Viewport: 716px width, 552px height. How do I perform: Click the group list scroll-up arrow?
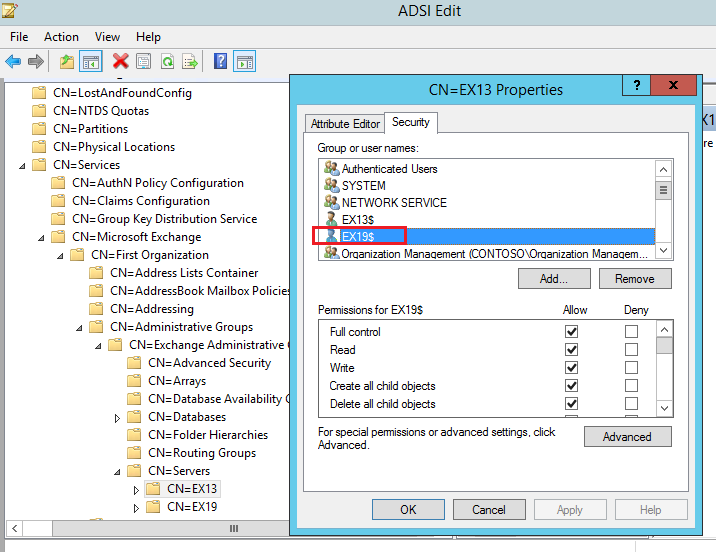pos(664,169)
